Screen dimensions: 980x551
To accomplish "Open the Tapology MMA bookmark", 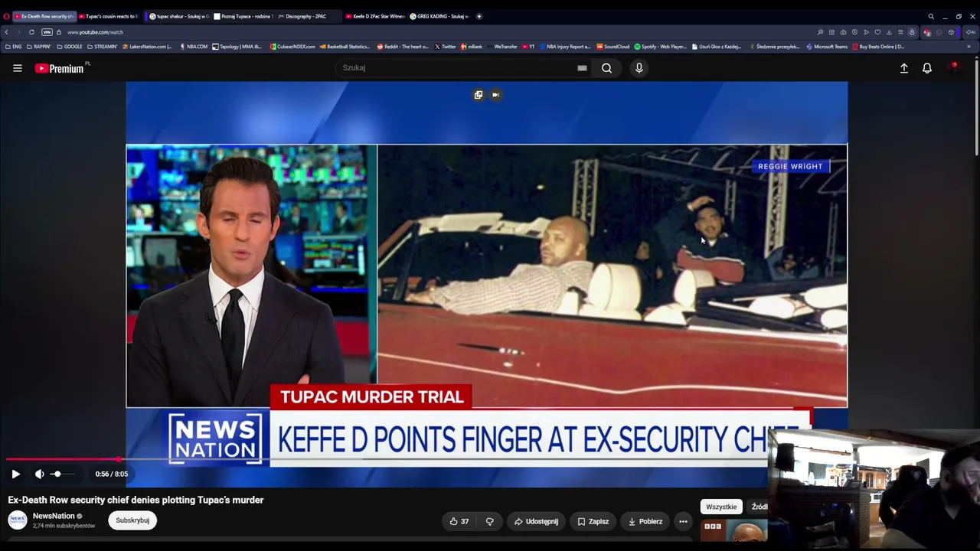I will 237,47.
